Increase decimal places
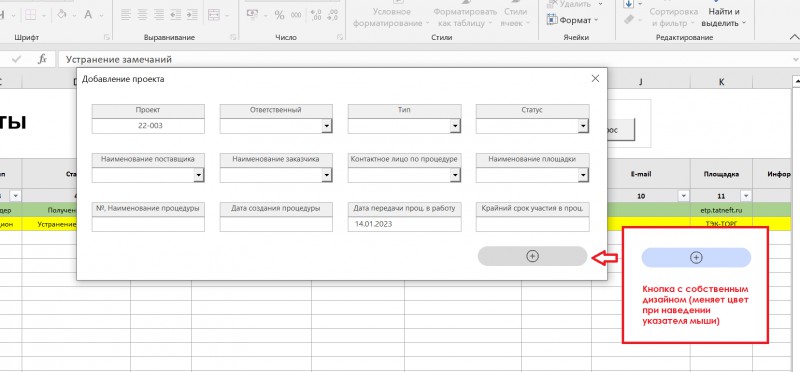Viewport: 800px width, 372px height. (316, 15)
